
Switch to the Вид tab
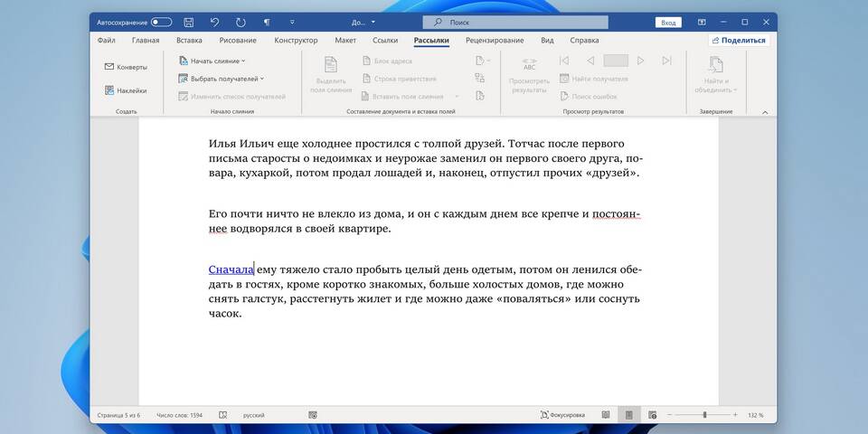point(547,41)
